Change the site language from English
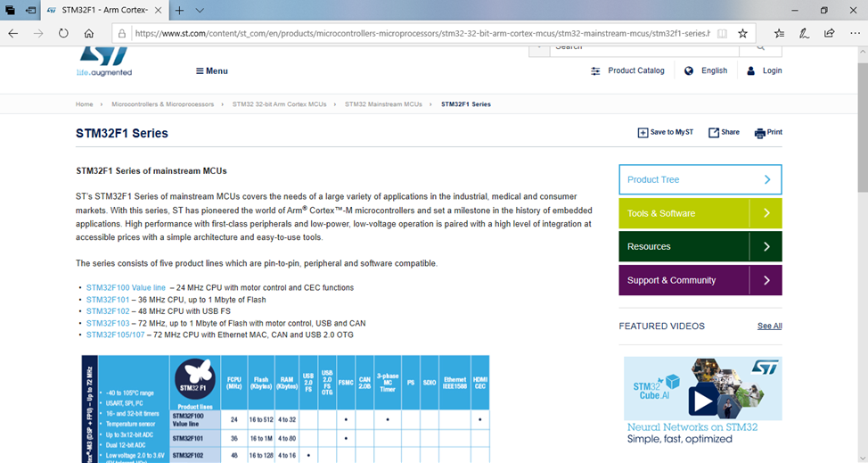 pos(706,70)
